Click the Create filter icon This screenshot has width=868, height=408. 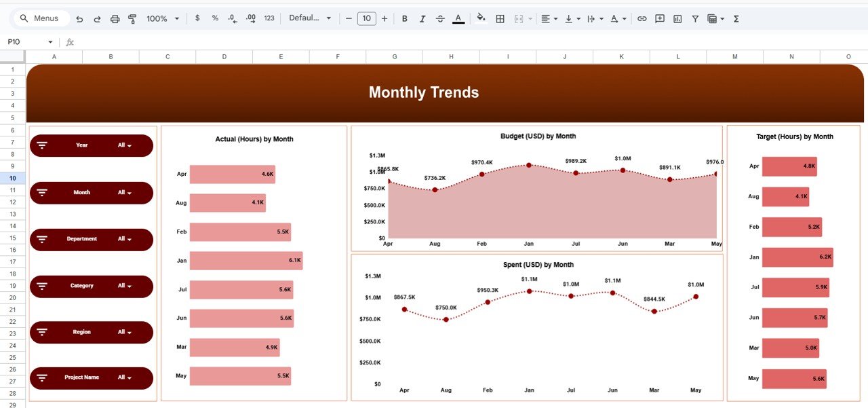coord(695,18)
